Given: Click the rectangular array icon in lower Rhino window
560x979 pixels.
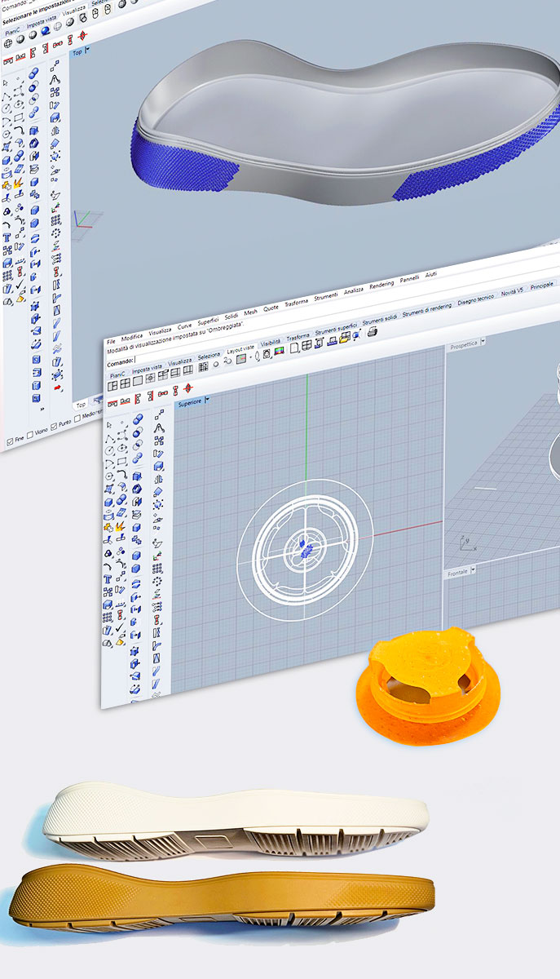Looking at the screenshot, I should tap(157, 568).
